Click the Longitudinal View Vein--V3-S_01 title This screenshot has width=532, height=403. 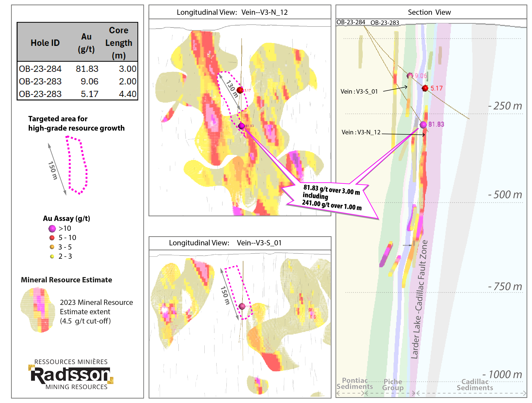225,243
